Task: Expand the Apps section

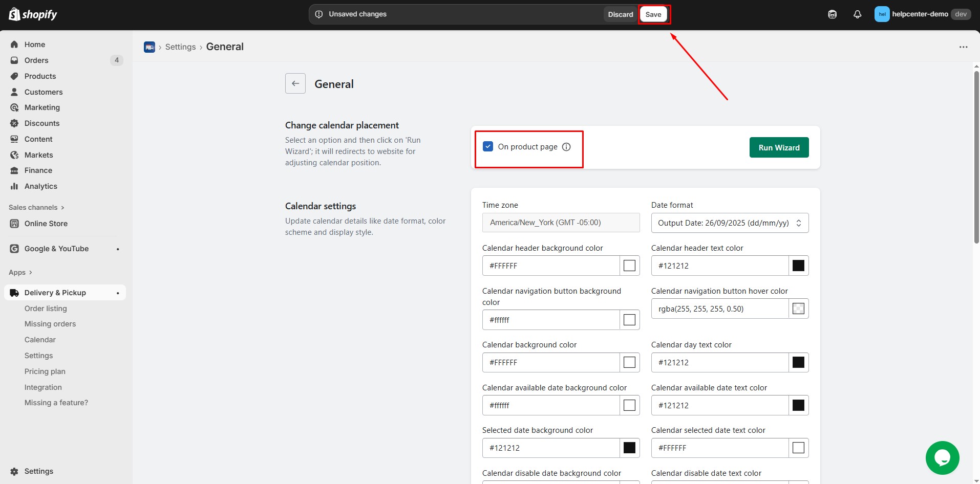Action: 20,272
